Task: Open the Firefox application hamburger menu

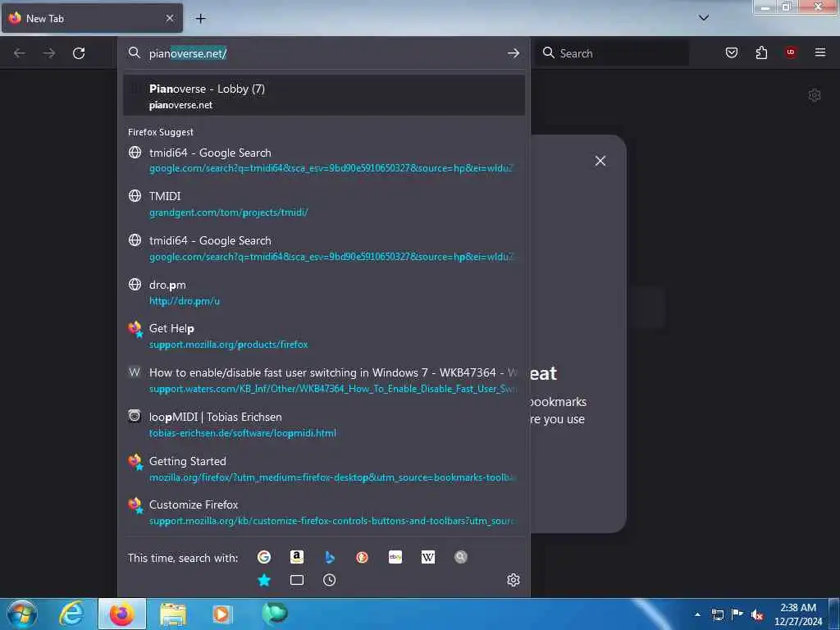Action: 820,52
